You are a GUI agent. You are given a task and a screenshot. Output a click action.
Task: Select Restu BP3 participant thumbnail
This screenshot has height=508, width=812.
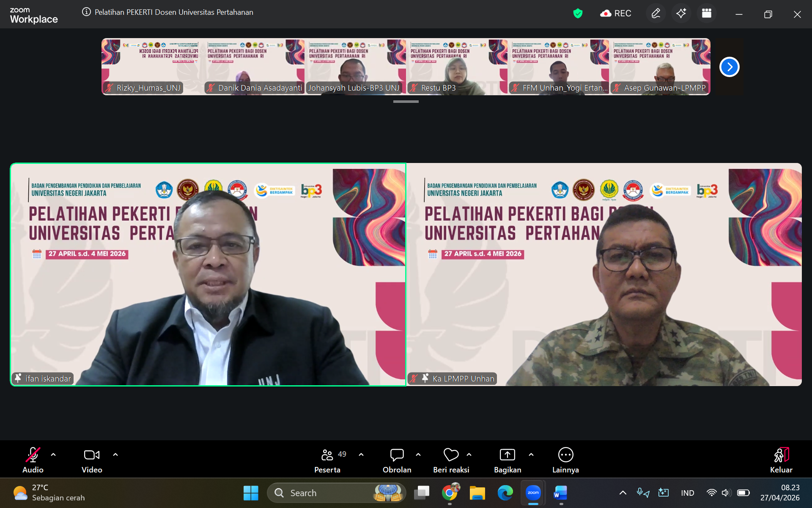[457, 67]
